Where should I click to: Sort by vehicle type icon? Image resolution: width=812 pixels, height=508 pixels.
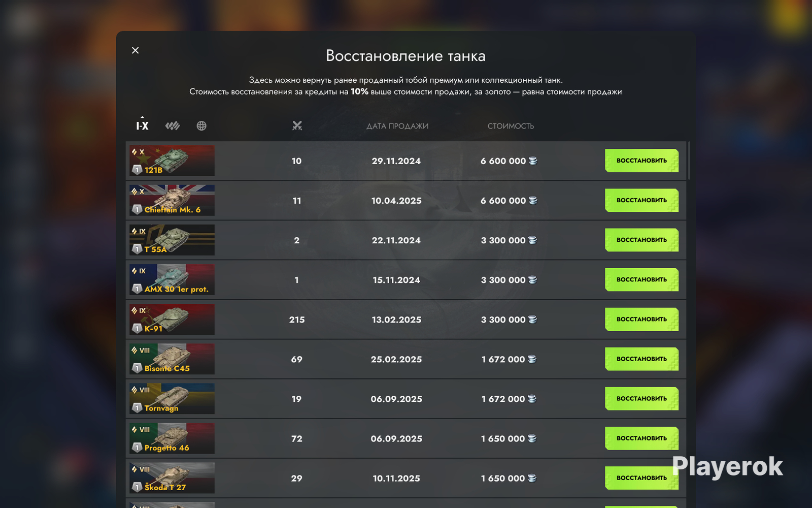173,125
